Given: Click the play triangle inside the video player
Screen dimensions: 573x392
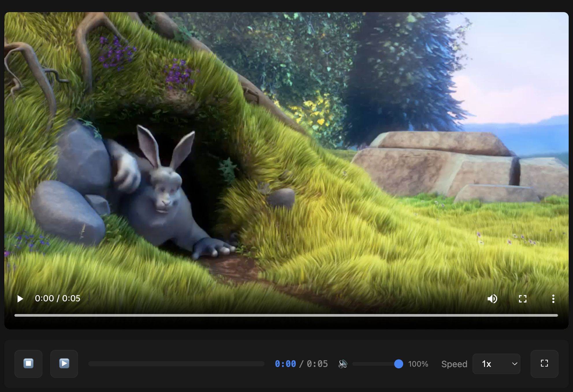Looking at the screenshot, I should [x=20, y=299].
